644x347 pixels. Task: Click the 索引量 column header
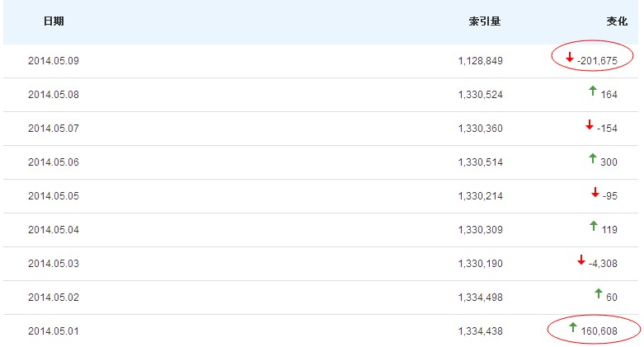click(x=484, y=21)
